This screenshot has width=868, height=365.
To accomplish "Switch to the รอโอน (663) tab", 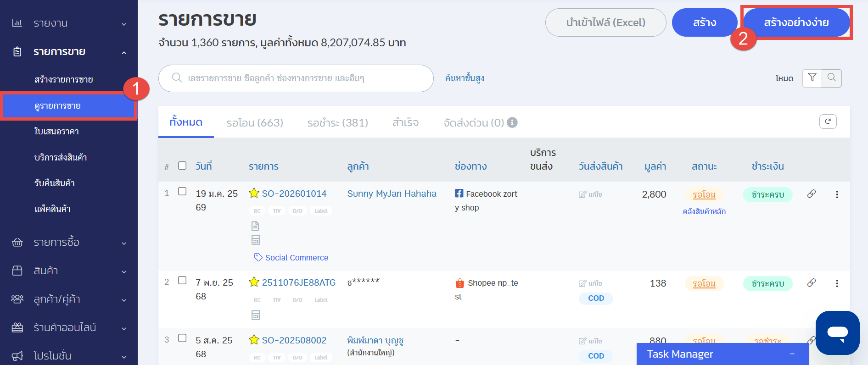I will point(255,123).
